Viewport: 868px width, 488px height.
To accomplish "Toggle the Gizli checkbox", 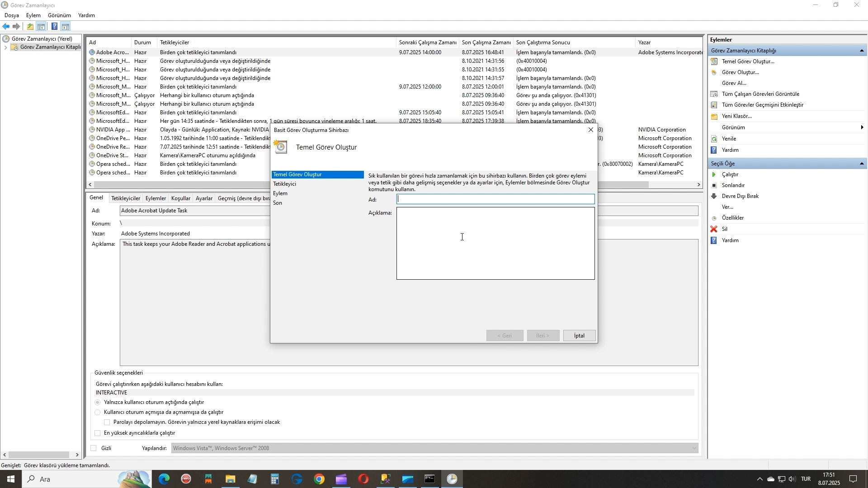I will (x=94, y=448).
